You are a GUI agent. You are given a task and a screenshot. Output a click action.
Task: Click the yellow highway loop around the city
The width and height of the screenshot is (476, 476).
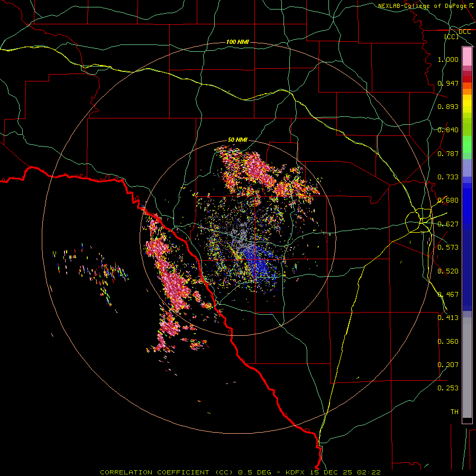[419, 220]
